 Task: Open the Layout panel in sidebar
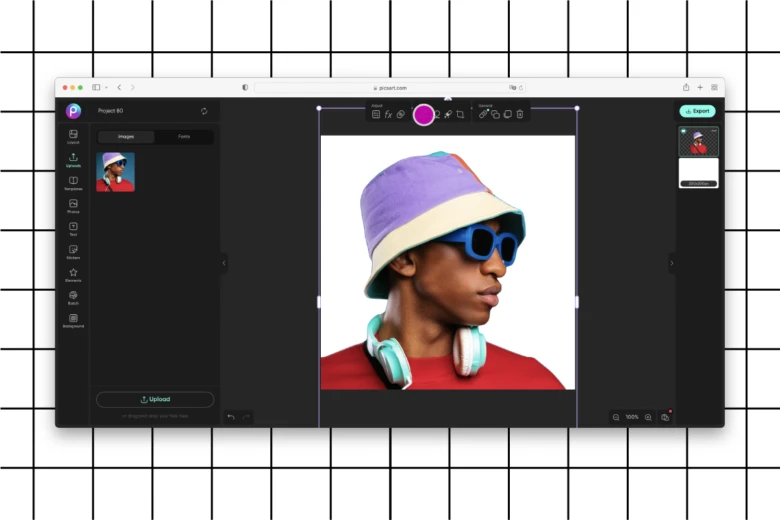(73, 136)
